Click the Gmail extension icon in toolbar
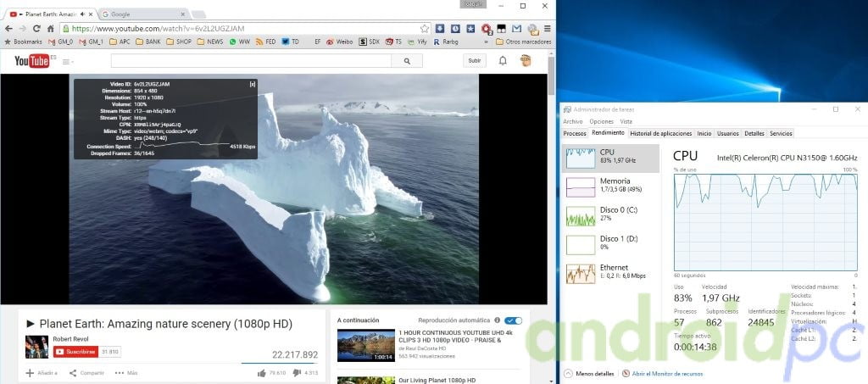 point(516,28)
